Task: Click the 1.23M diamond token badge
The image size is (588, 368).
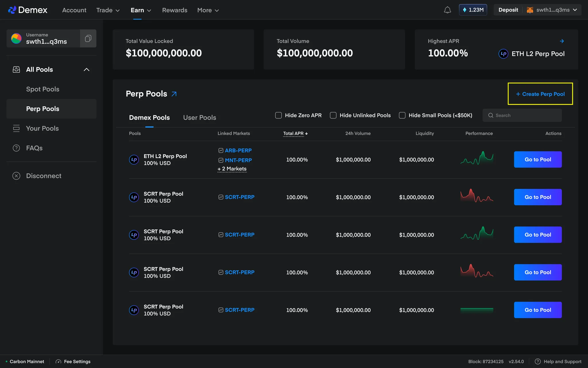Action: click(x=473, y=10)
